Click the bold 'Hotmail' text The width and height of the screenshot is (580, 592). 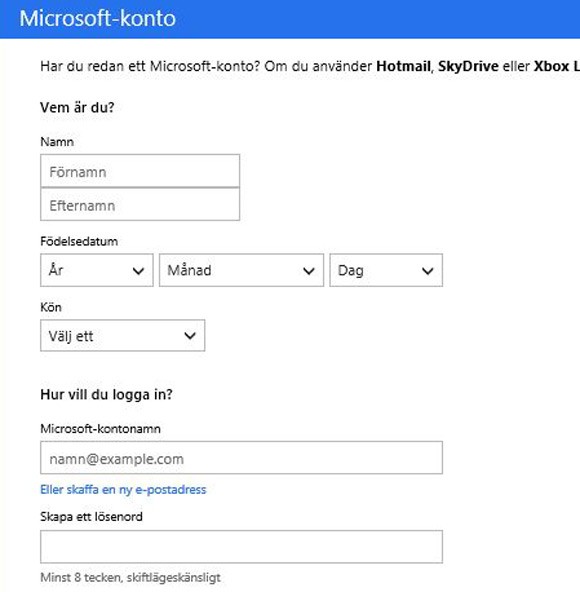(x=404, y=66)
